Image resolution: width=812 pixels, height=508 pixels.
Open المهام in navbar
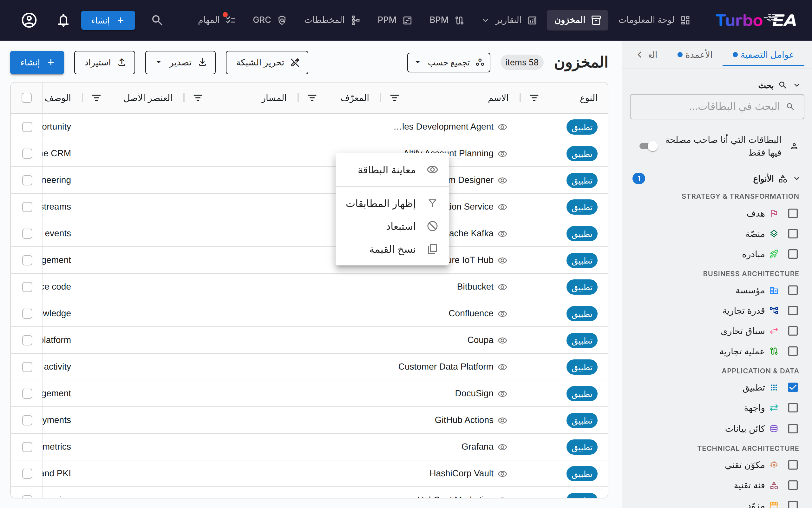click(217, 20)
